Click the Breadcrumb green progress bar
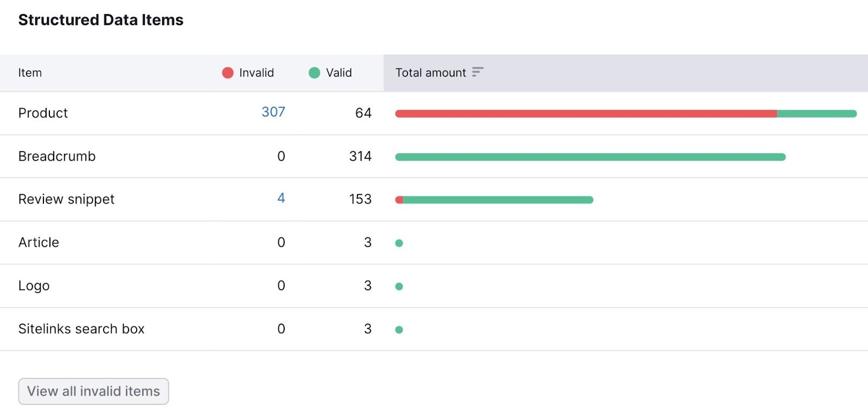The height and width of the screenshot is (416, 868). coord(590,157)
